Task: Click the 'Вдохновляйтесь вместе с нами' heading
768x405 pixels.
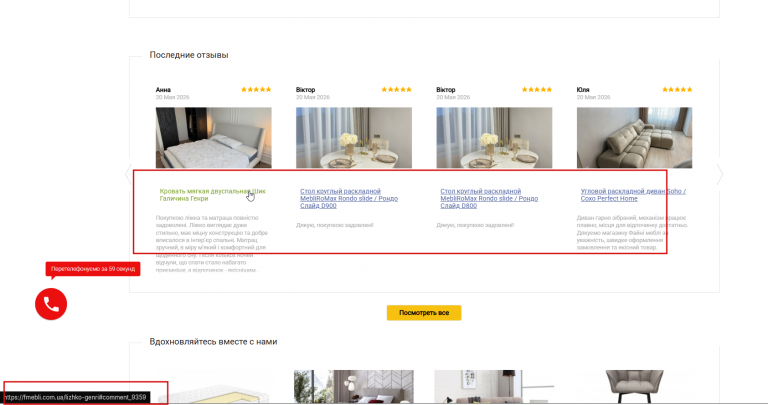Action: click(214, 342)
